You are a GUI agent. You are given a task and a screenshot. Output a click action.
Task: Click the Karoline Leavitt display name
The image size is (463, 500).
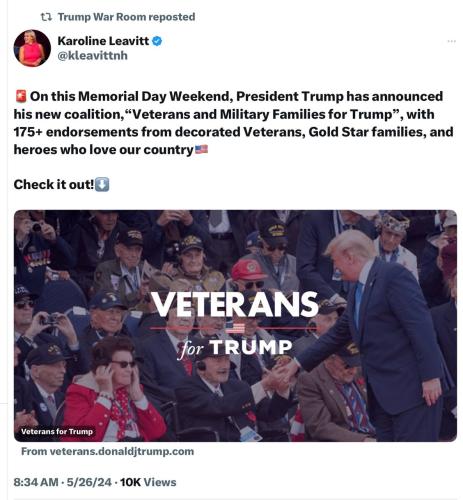103,41
